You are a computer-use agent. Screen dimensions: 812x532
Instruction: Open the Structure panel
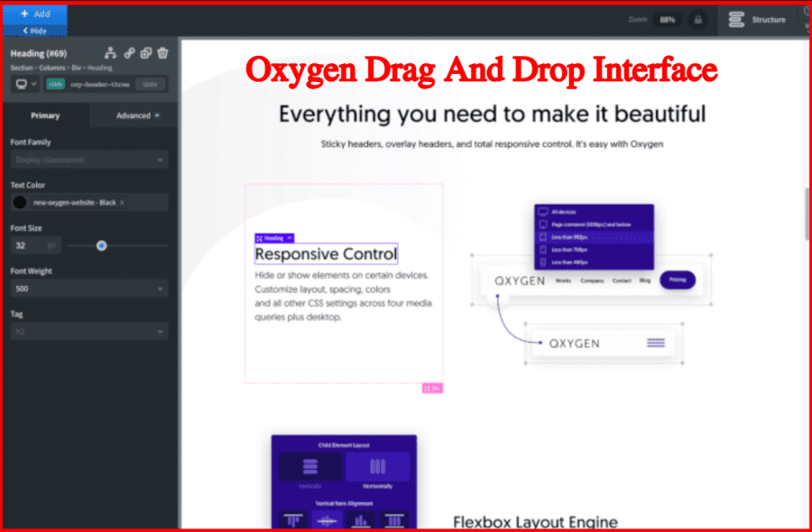point(757,20)
